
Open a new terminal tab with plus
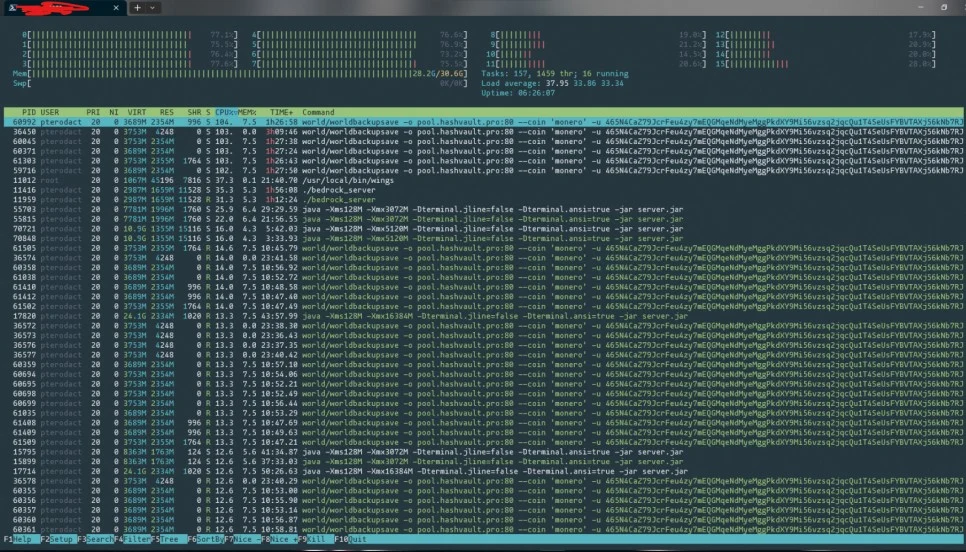pyautogui.click(x=138, y=8)
